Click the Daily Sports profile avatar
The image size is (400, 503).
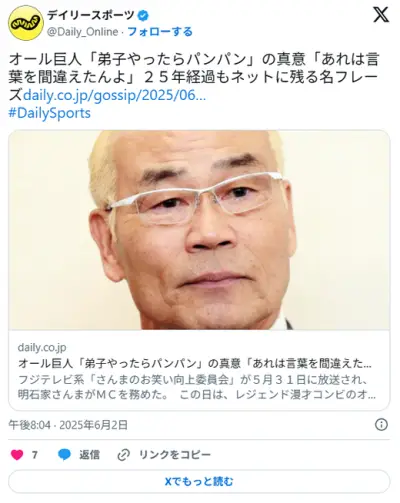[x=26, y=23]
